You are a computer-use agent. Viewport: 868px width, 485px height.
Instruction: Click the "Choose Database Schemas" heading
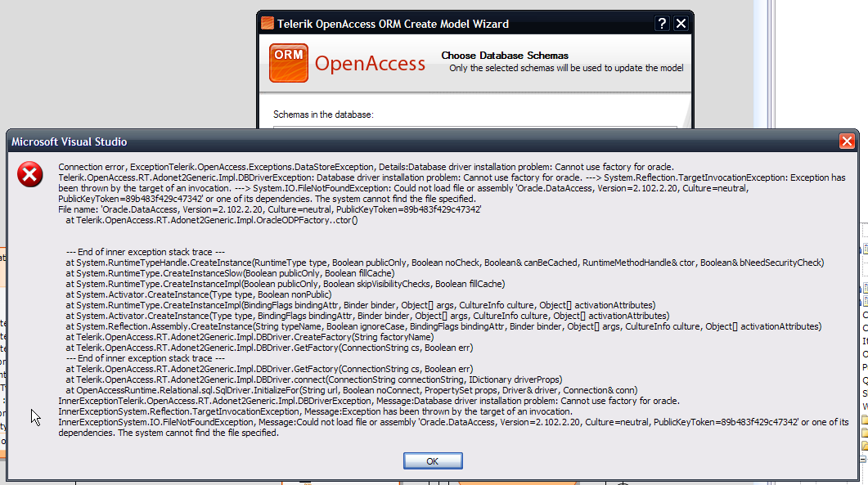[505, 56]
